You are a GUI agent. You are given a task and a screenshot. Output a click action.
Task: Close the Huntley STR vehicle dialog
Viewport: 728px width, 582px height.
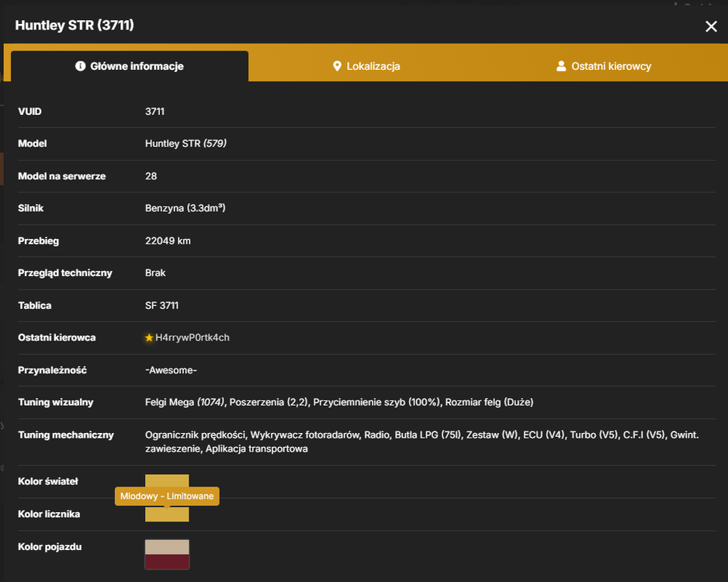tap(711, 26)
